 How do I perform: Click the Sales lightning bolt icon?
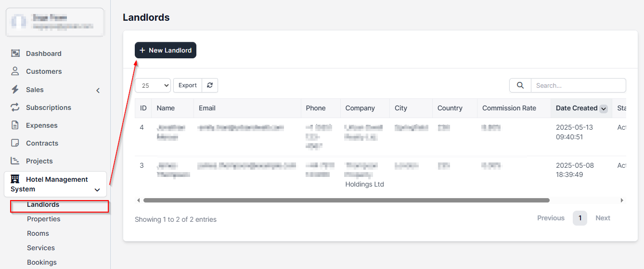[x=15, y=90]
